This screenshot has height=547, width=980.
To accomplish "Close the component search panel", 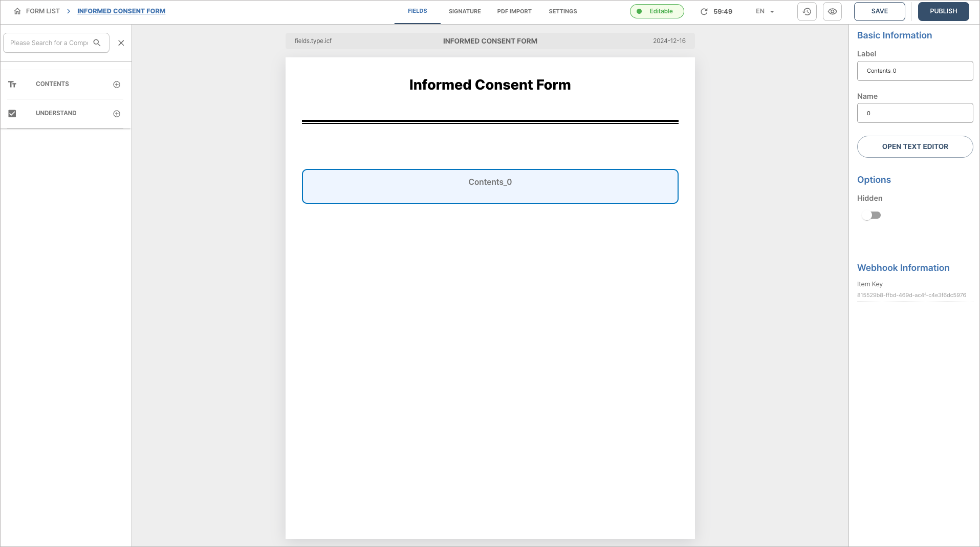I will point(121,43).
